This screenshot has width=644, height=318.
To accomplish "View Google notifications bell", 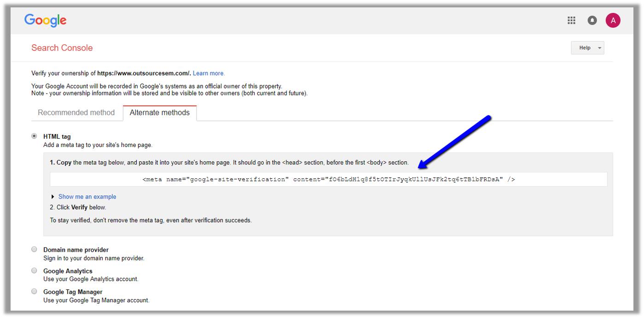I will click(x=592, y=20).
